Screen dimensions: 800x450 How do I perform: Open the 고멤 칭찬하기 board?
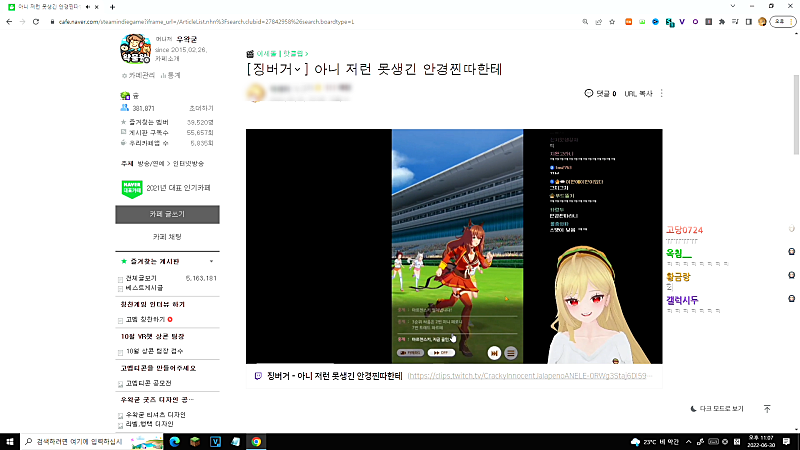(145, 319)
